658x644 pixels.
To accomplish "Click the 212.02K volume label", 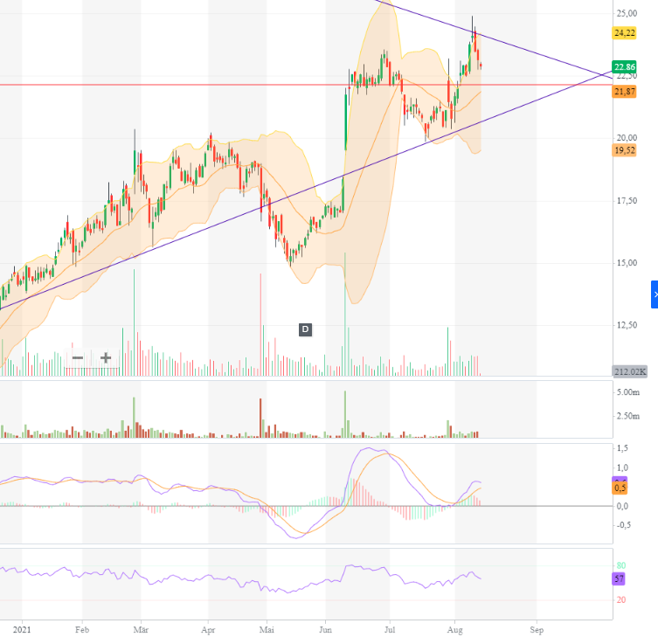I will point(630,371).
